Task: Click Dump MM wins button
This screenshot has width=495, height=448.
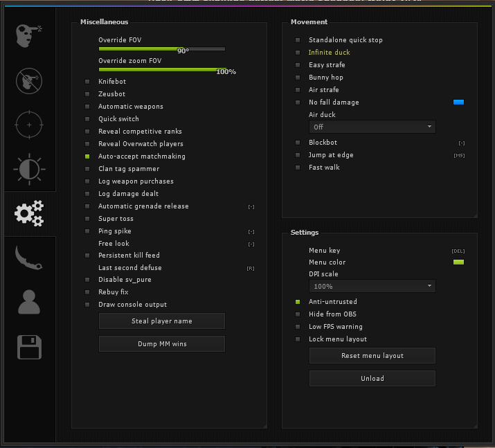Action: tap(162, 344)
